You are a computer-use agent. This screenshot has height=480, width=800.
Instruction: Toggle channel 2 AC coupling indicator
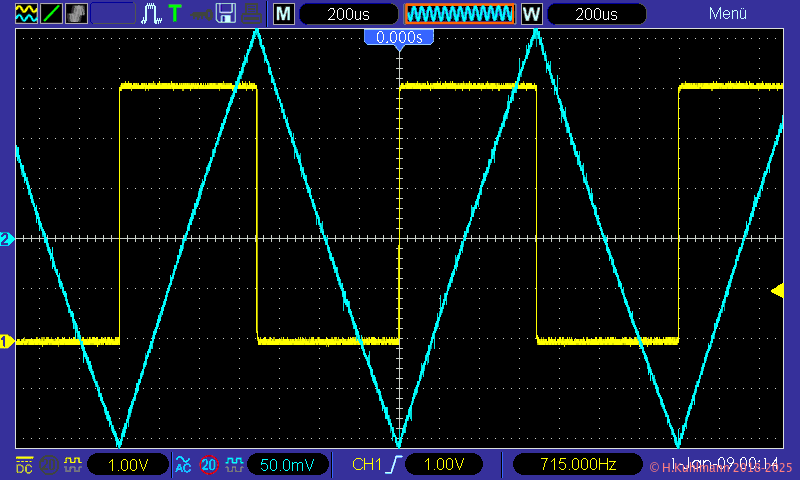pyautogui.click(x=183, y=465)
